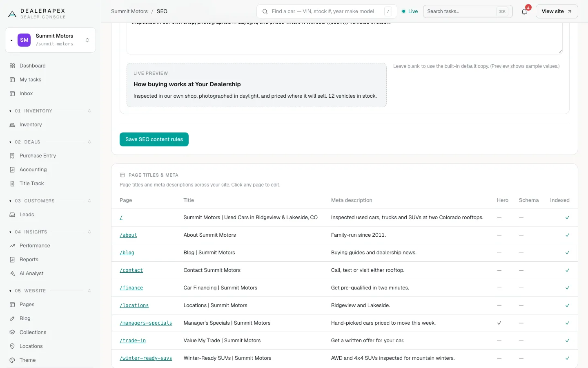This screenshot has height=368, width=588.
Task: Click the Reports icon in sidebar
Action: (x=12, y=260)
